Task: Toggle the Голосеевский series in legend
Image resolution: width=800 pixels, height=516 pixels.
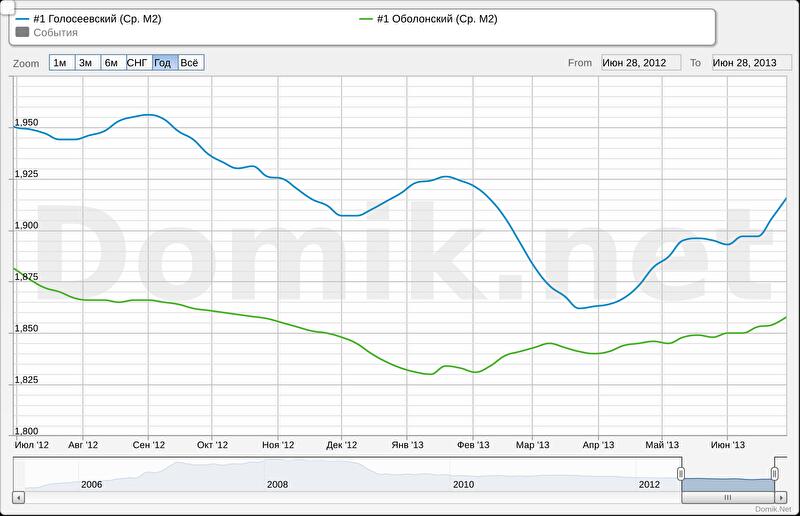Action: [96, 19]
